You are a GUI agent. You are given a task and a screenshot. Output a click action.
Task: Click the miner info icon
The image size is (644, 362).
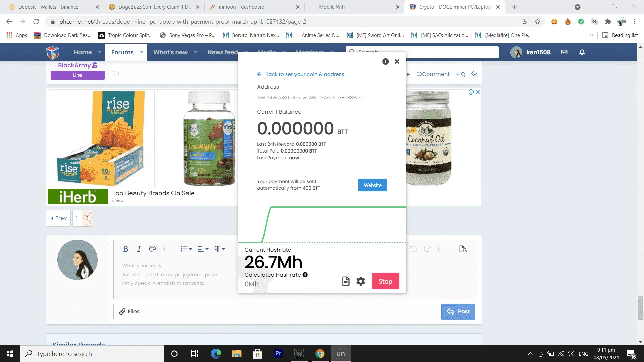pyautogui.click(x=386, y=61)
